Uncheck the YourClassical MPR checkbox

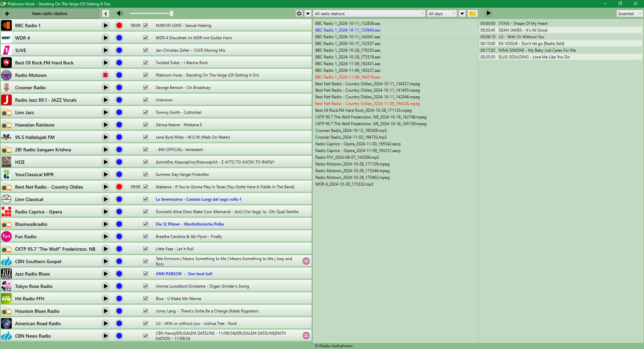[x=146, y=174]
